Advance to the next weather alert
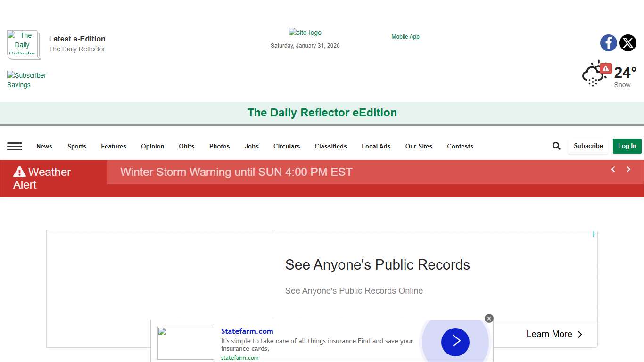 pos(628,169)
